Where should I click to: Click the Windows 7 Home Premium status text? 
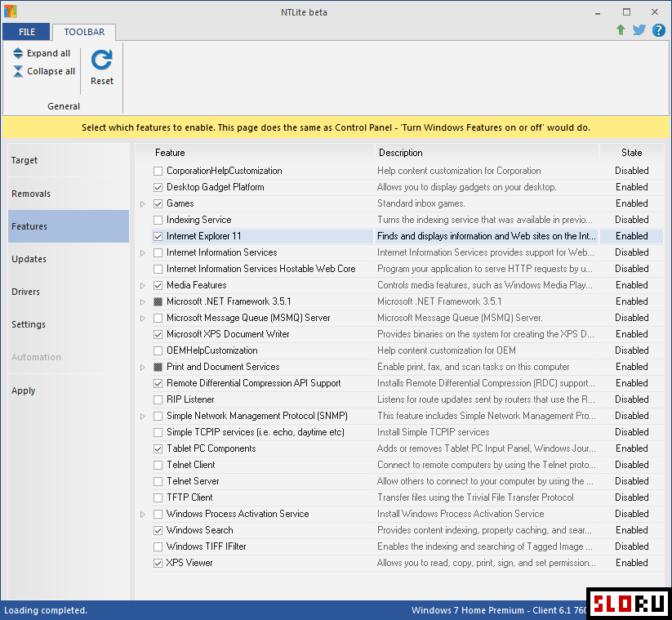(x=499, y=610)
